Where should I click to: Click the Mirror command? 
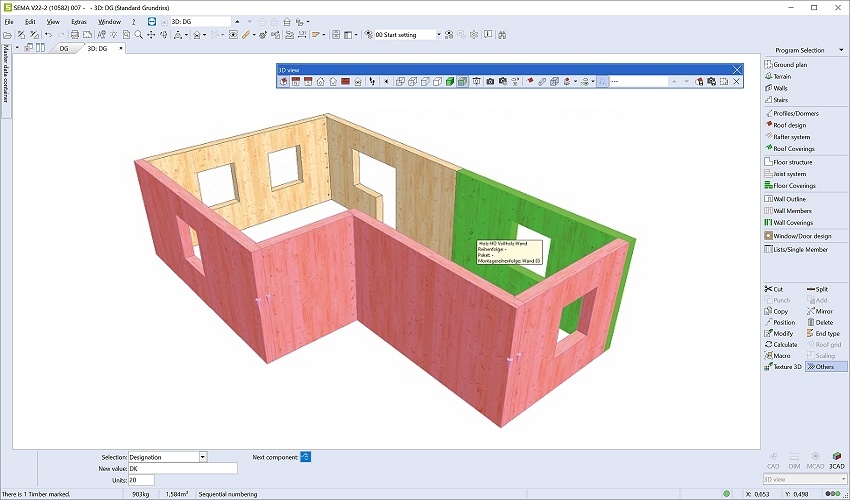click(x=820, y=311)
